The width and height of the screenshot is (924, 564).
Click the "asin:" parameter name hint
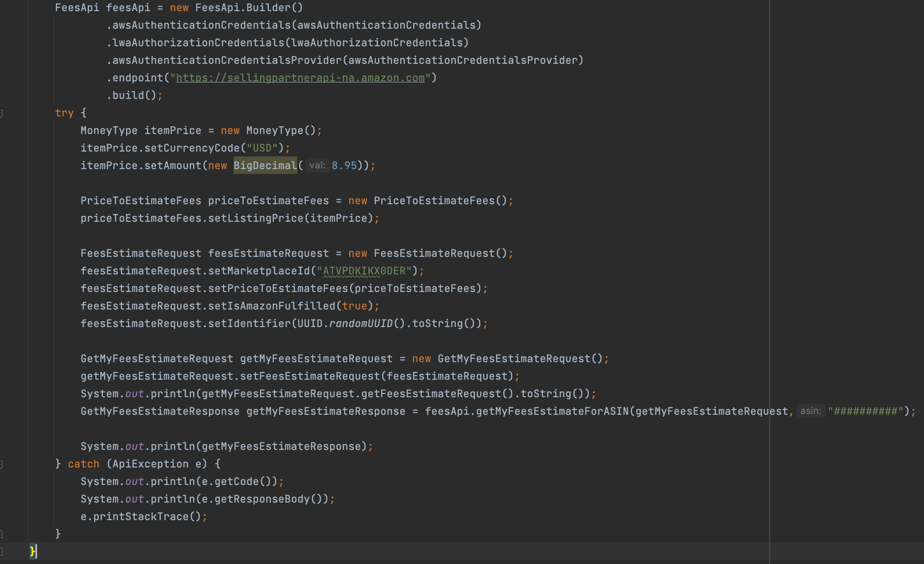coord(811,411)
